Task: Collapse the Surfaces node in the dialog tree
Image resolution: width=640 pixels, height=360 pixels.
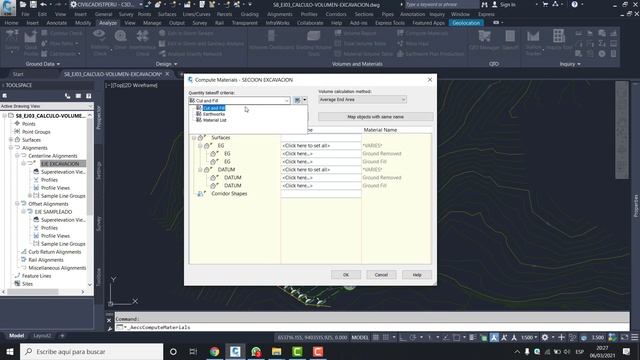Action: pos(194,138)
